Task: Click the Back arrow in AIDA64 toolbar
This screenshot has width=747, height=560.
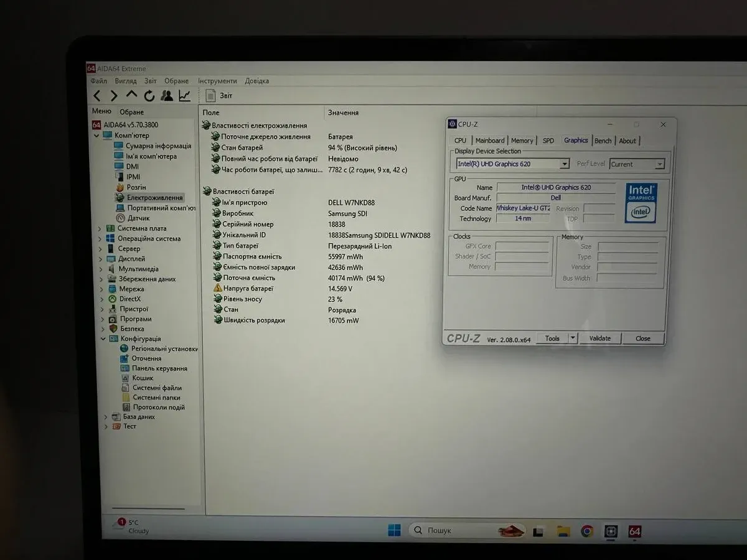Action: pos(97,96)
